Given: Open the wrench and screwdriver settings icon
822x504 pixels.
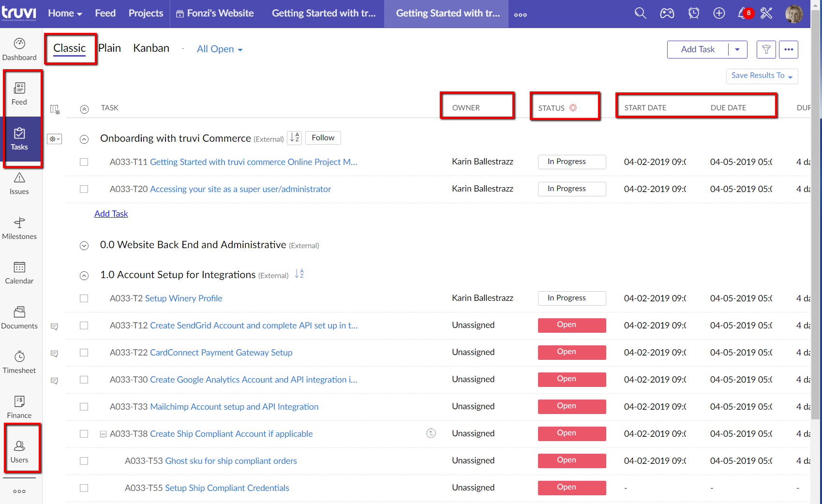Looking at the screenshot, I should click(x=766, y=13).
